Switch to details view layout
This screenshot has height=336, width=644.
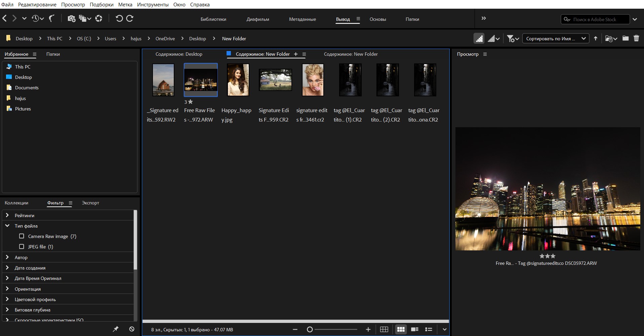415,329
